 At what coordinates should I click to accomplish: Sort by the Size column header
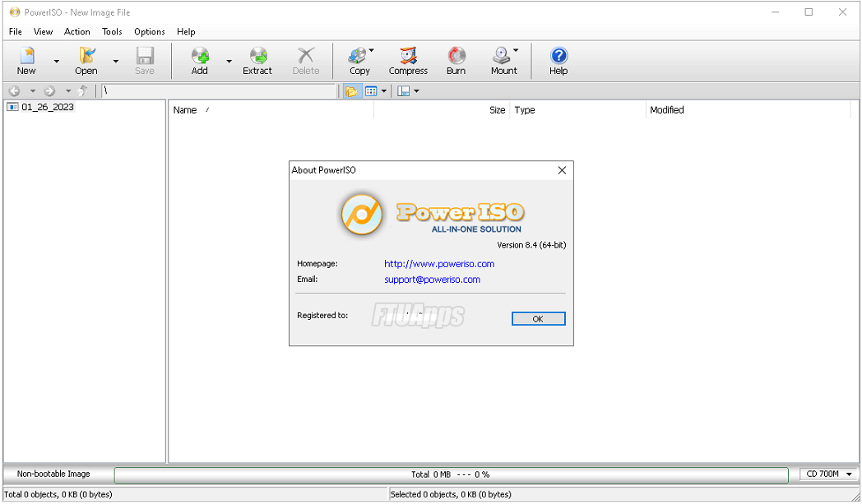(442, 110)
